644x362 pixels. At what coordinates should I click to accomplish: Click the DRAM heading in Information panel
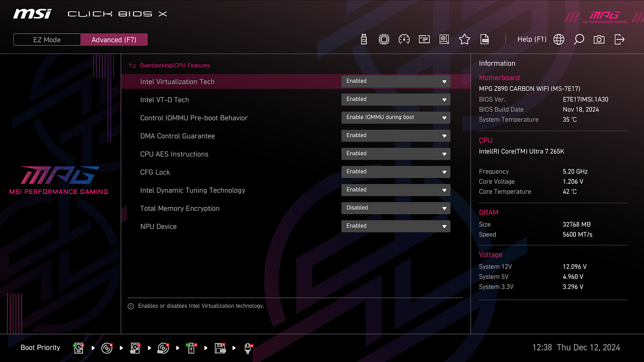[x=489, y=212]
